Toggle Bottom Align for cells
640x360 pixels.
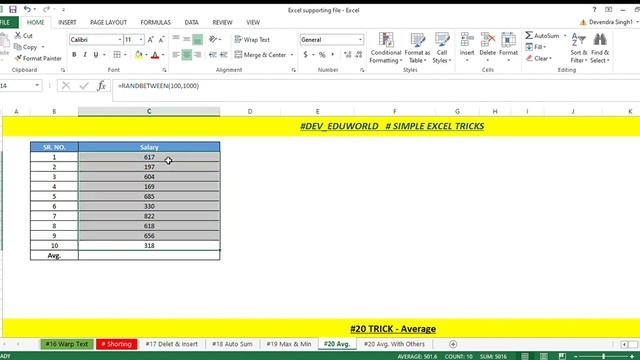[x=198, y=39]
